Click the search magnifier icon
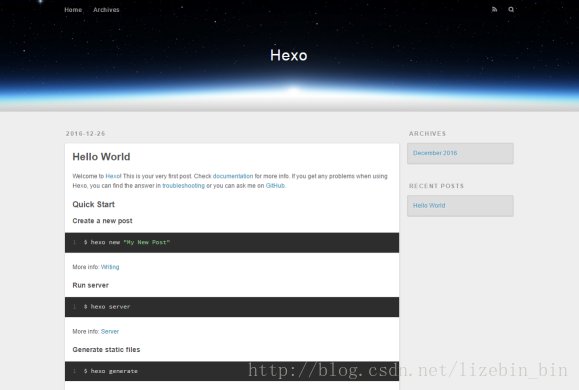579x390 pixels. pyautogui.click(x=511, y=10)
